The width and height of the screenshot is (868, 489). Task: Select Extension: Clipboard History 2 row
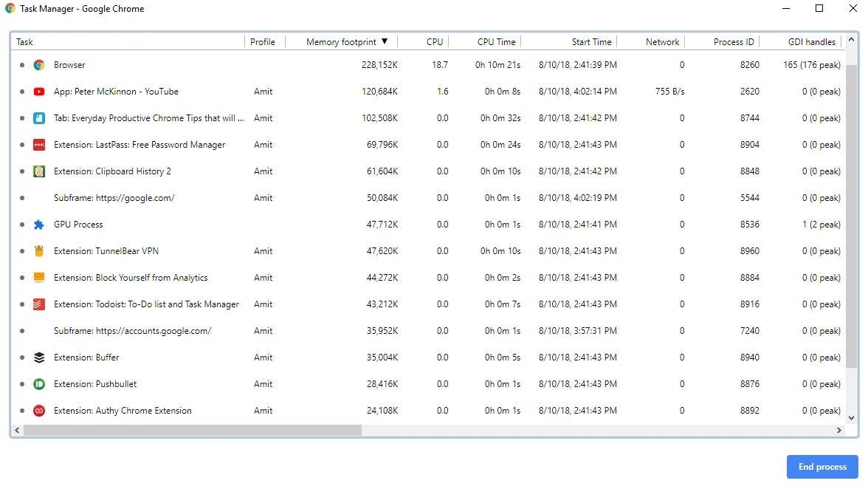[x=428, y=171]
